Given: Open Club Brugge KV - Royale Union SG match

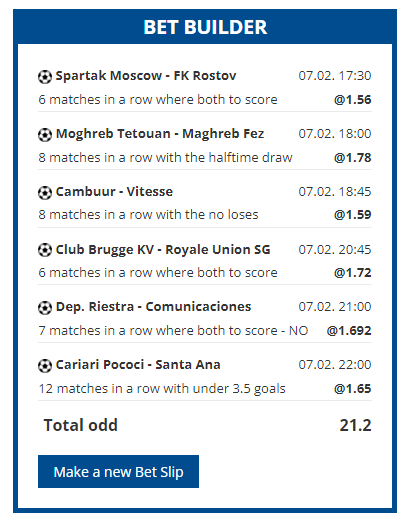Looking at the screenshot, I should click(x=163, y=250).
